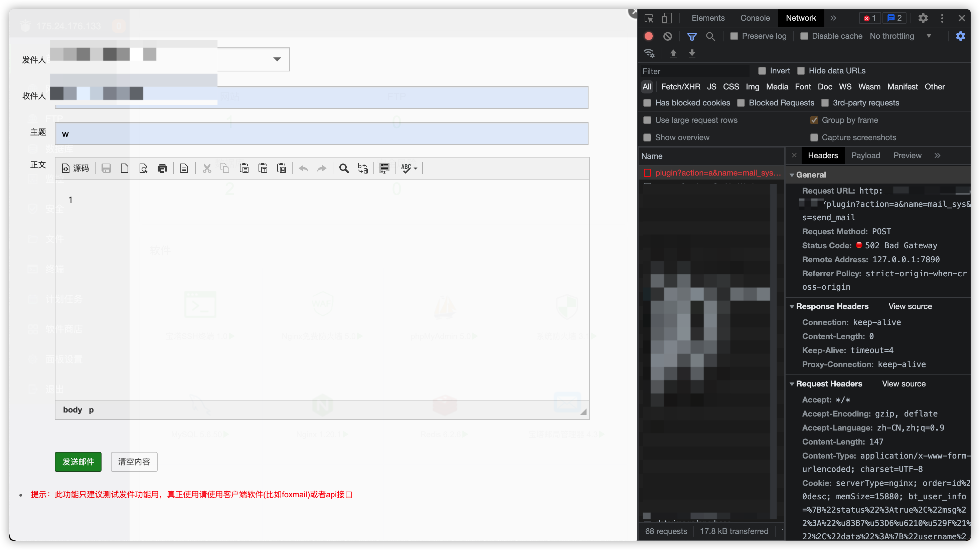Screen dimensions: 980x550
Task: Click the export HAR download icon
Action: pos(692,53)
